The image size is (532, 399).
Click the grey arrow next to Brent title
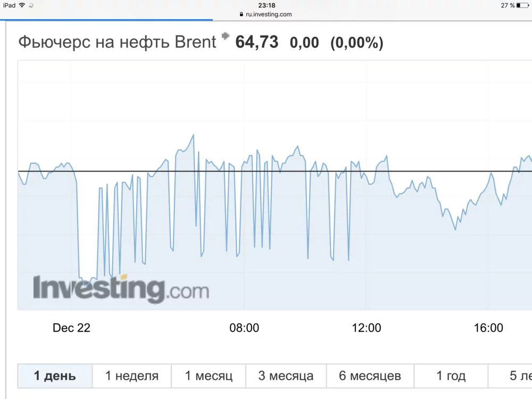click(226, 37)
